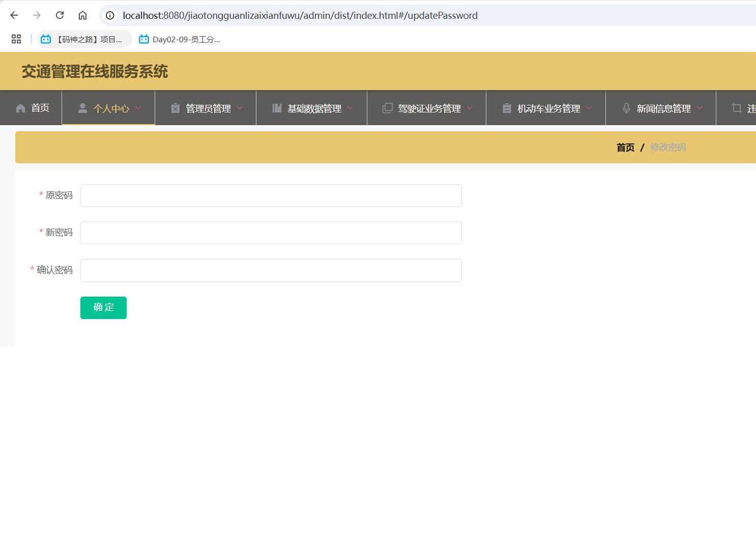Screen dimensions: 756x550
Task: Go back using the browser back arrow
Action: tap(14, 15)
